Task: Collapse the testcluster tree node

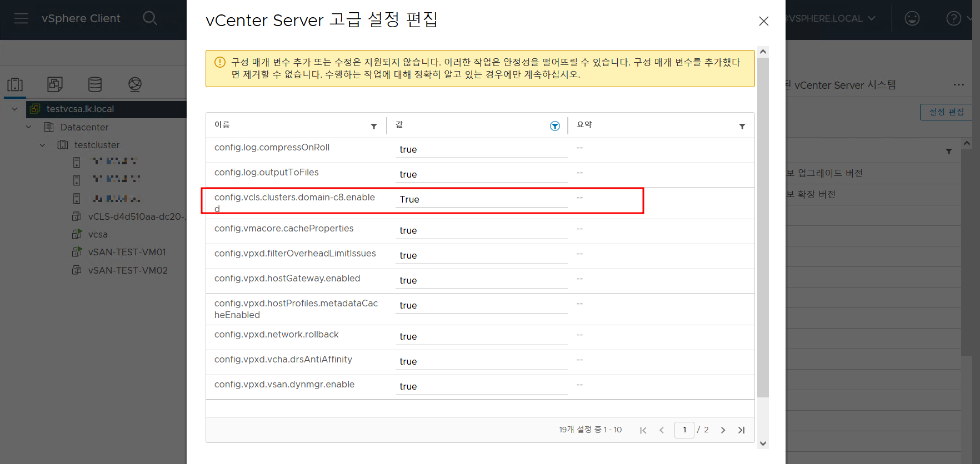Action: coord(42,145)
